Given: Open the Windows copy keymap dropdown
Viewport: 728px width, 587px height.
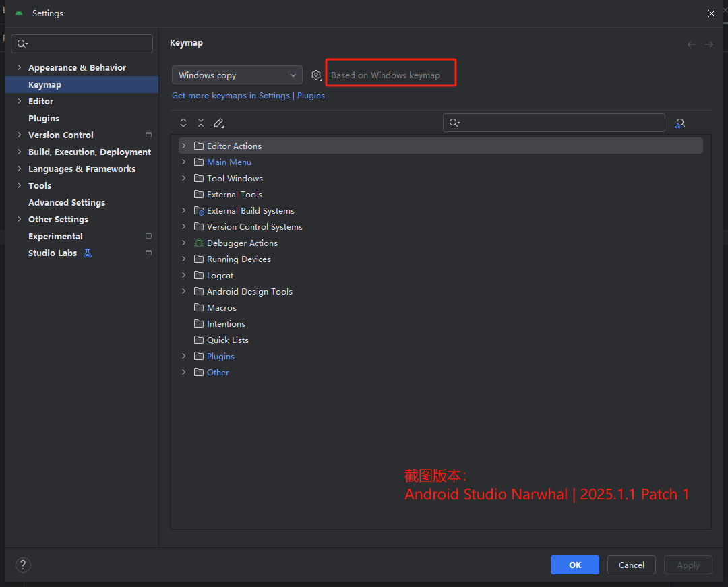Looking at the screenshot, I should coord(237,75).
